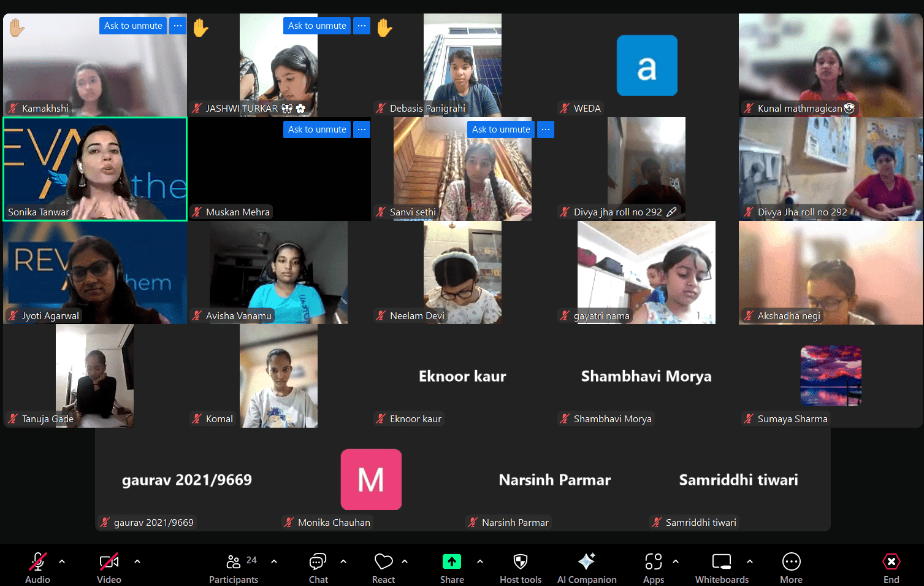Start camera with the Video button
Screen dimensions: 924x586
tap(109, 568)
